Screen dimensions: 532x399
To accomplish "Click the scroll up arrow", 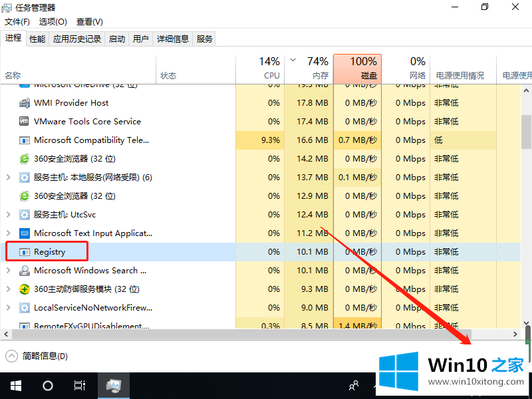I will coord(526,90).
